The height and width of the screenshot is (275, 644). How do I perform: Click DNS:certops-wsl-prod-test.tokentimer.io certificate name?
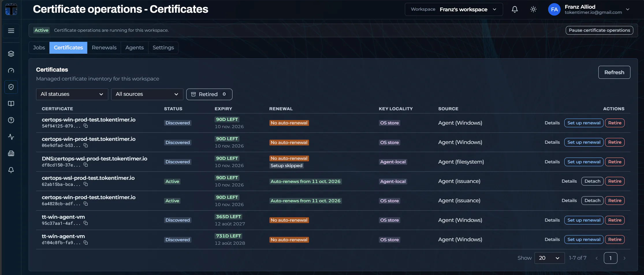[x=94, y=158]
